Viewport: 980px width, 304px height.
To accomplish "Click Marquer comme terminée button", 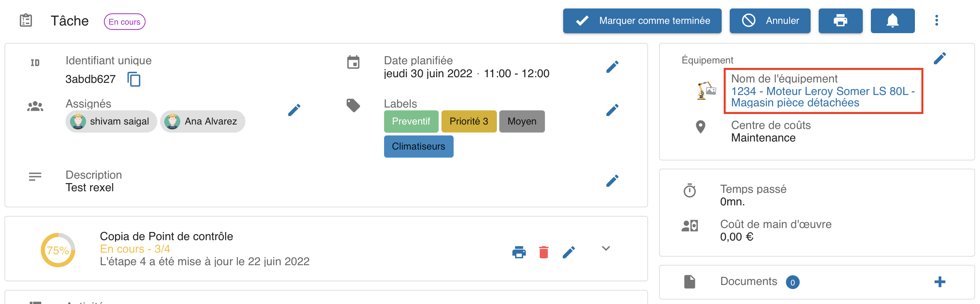I will [642, 21].
